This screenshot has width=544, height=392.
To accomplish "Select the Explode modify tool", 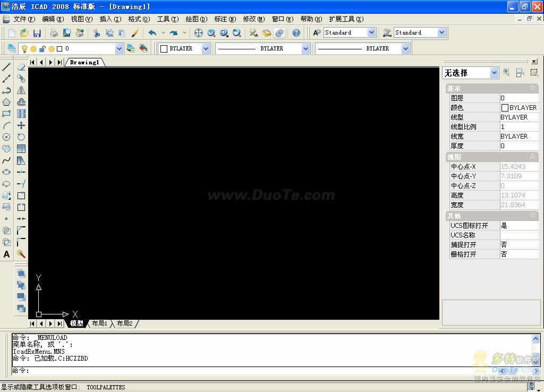I will point(21,254).
